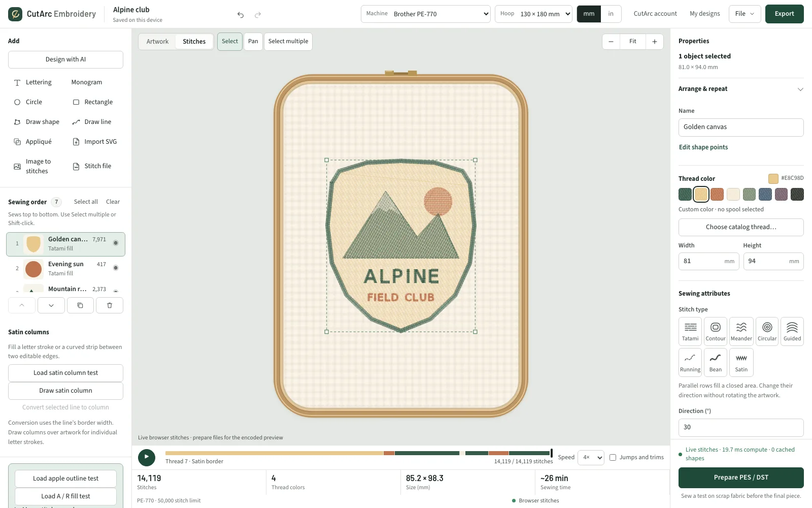Screen dimensions: 812x508
Task: Open the Edit shape points link
Action: (703, 147)
